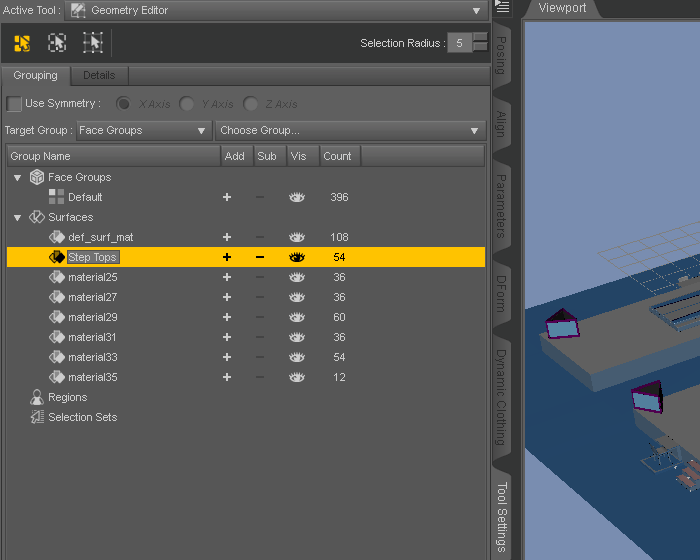Image resolution: width=700 pixels, height=560 pixels.
Task: Toggle visibility of material25
Action: (297, 277)
